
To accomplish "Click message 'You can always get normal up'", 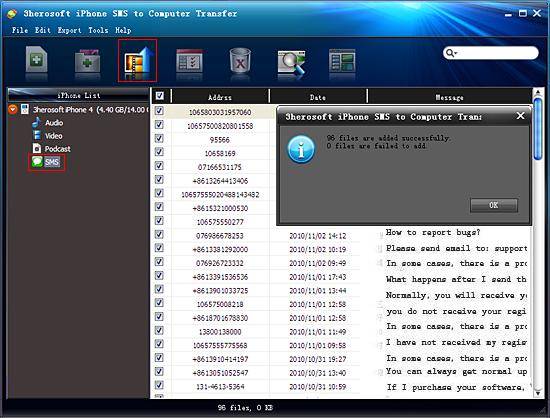I will pos(456,371).
